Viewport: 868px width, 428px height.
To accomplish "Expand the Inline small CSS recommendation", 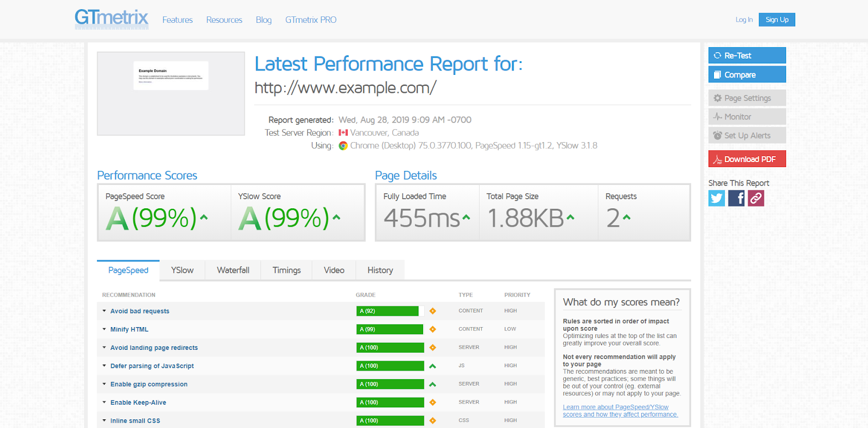I will [104, 420].
